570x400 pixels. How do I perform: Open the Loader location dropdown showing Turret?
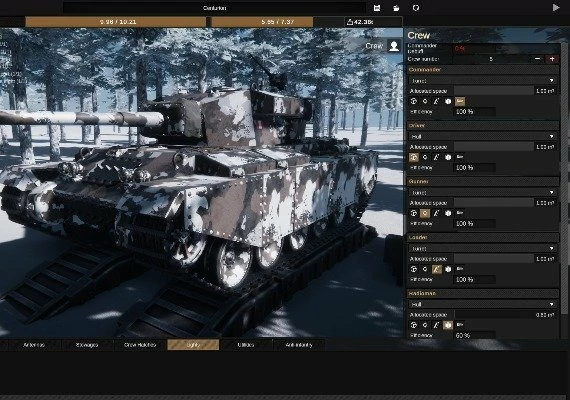click(483, 248)
